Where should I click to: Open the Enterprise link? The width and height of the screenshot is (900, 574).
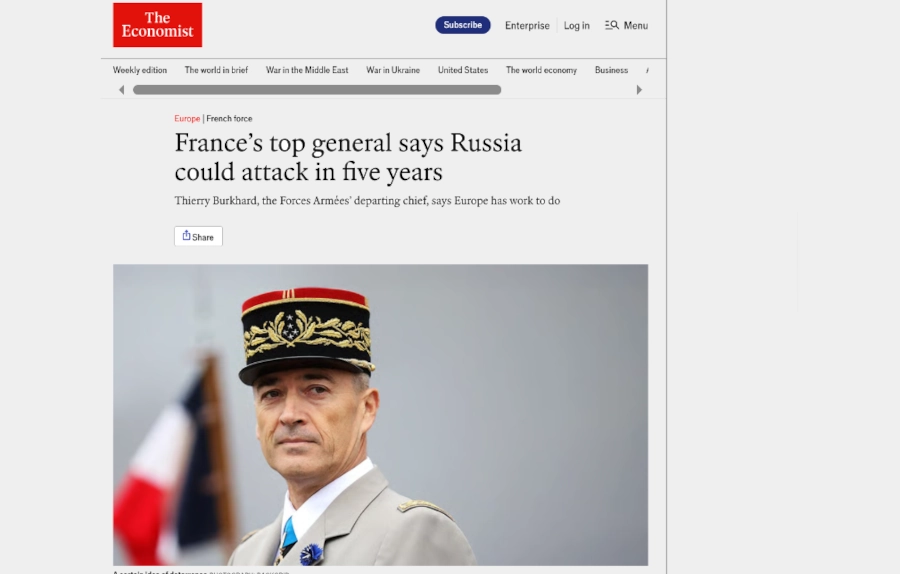(527, 25)
